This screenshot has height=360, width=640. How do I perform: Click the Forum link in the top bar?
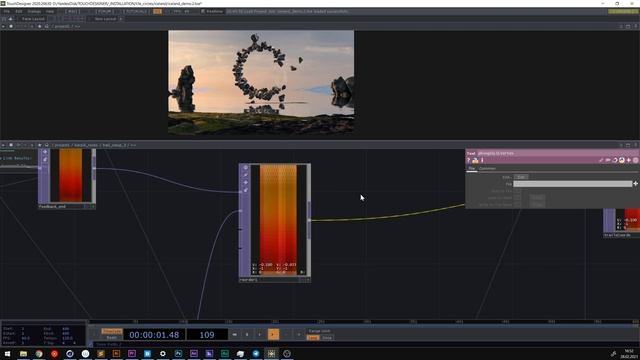[x=104, y=11]
